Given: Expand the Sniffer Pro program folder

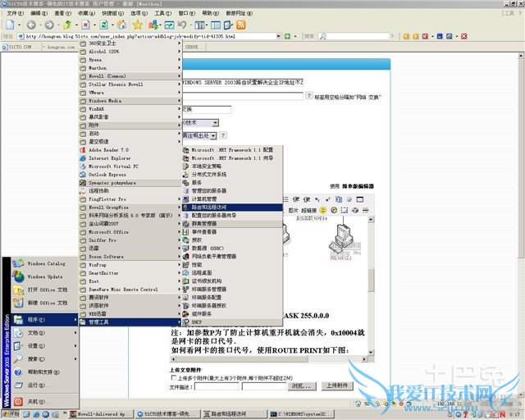Looking at the screenshot, I should (130, 240).
